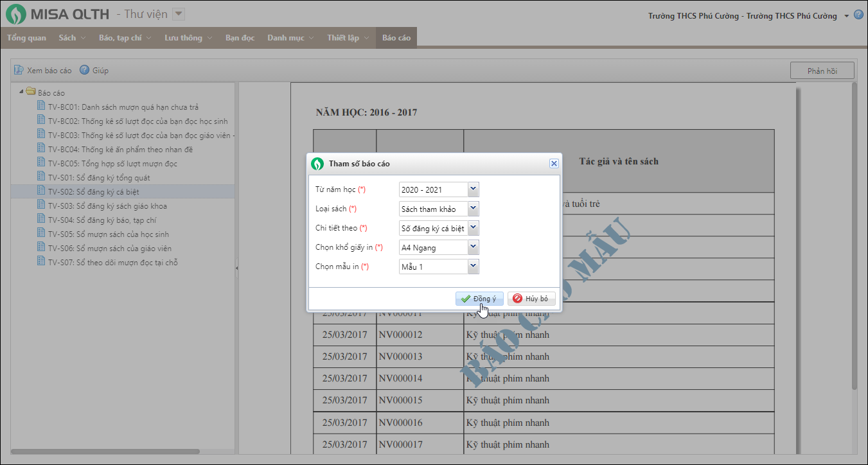Open the help question-mark icon in header
Screen dimensions: 868x465
pyautogui.click(x=858, y=15)
